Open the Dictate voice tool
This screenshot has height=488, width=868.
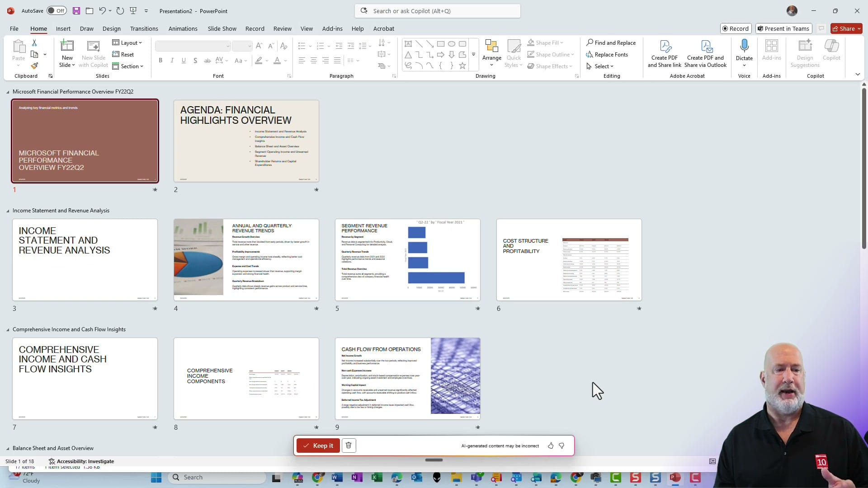coord(744,50)
